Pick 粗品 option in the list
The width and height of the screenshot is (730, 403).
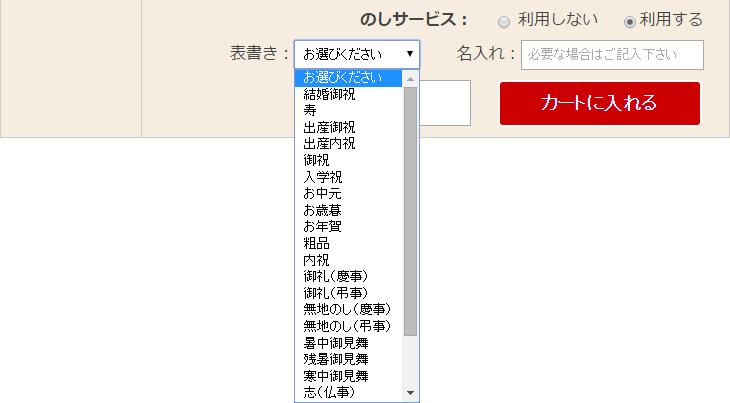click(348, 243)
